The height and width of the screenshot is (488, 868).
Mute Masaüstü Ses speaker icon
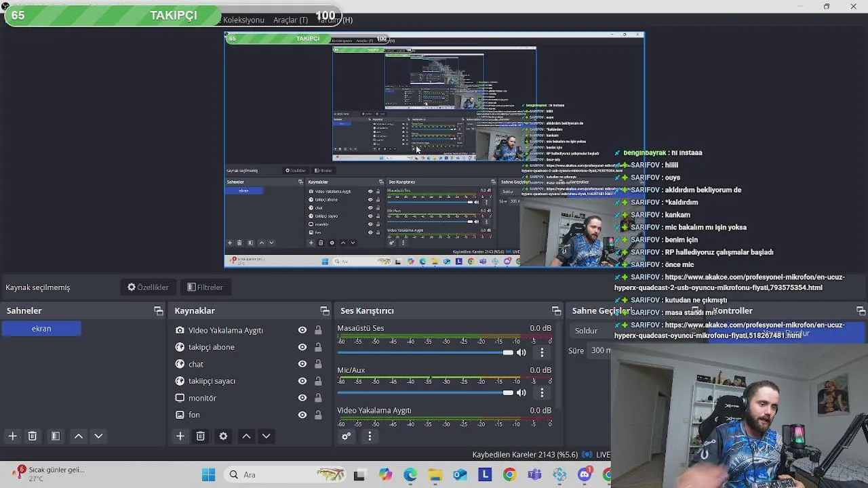tap(521, 352)
